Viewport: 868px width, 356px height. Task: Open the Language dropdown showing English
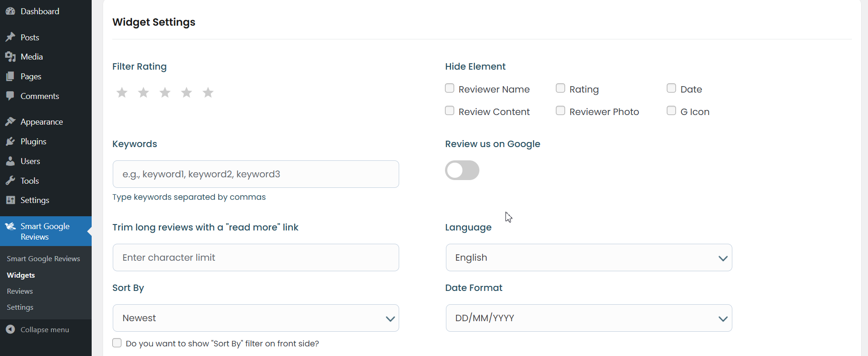(x=589, y=257)
